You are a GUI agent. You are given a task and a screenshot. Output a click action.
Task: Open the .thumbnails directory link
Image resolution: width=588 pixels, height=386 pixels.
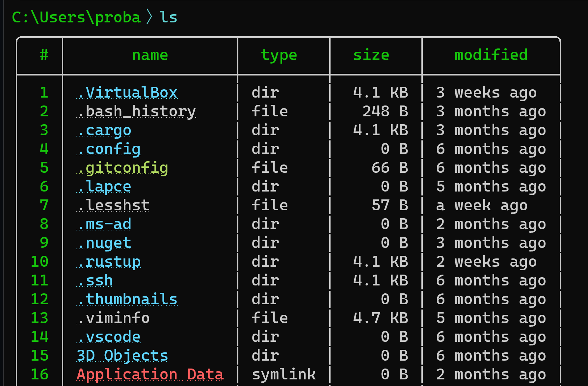pyautogui.click(x=127, y=299)
